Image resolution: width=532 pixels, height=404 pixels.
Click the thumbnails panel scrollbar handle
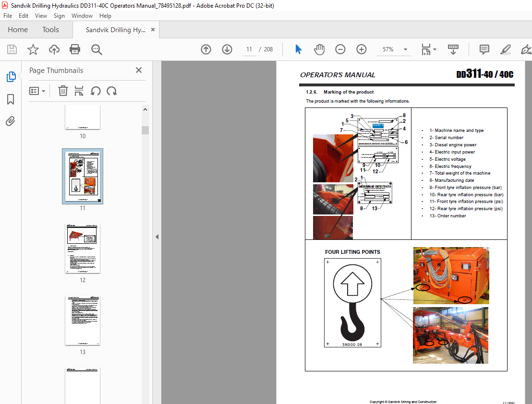click(x=145, y=130)
